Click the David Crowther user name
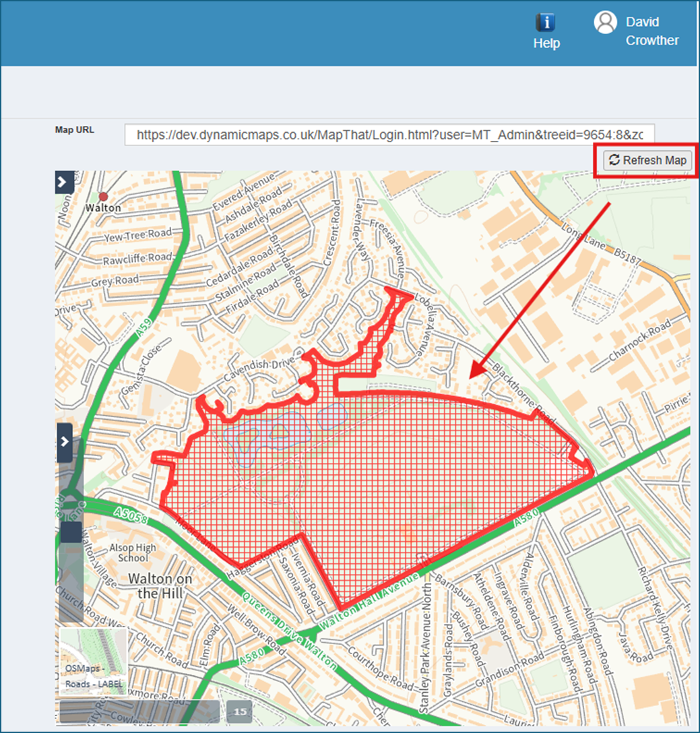This screenshot has height=733, width=700. (x=652, y=31)
